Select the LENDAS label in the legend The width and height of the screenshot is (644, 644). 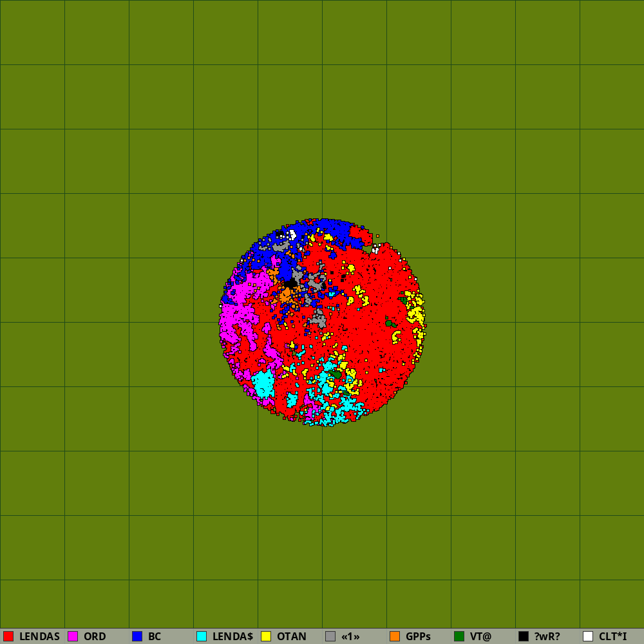tap(39, 636)
